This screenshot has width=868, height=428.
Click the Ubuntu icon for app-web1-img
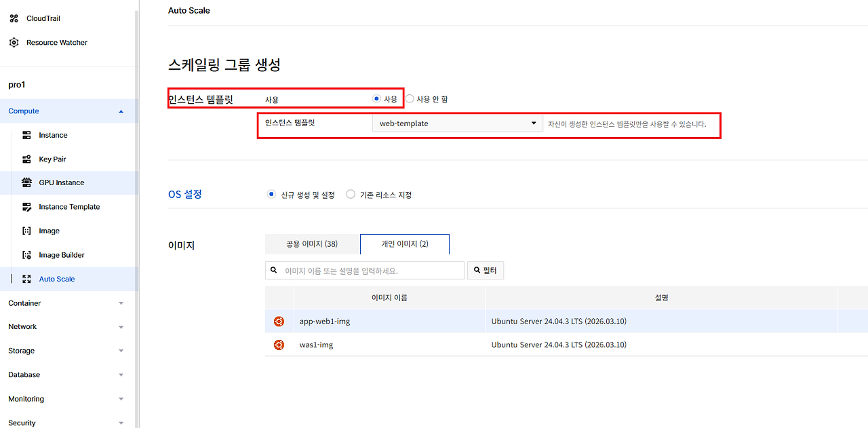coord(279,322)
